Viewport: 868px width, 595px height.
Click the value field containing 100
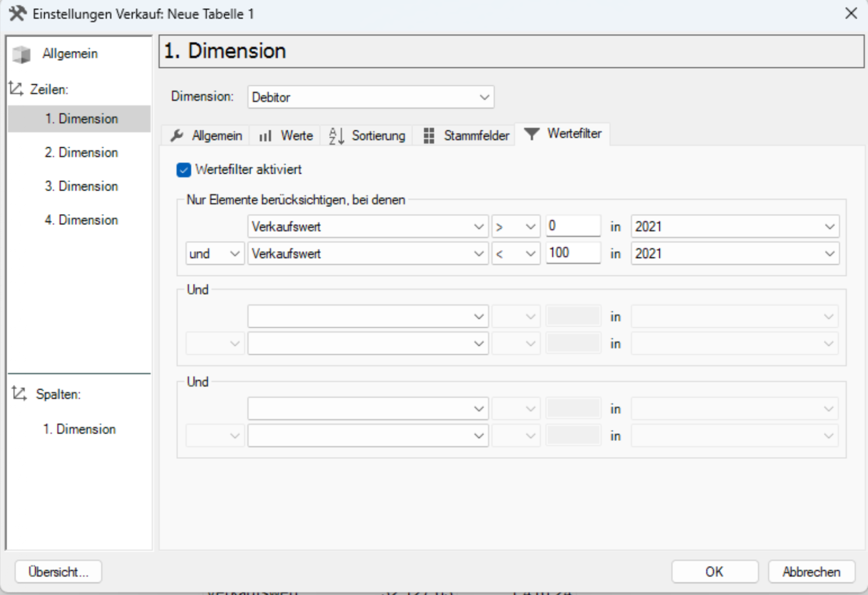(x=574, y=253)
